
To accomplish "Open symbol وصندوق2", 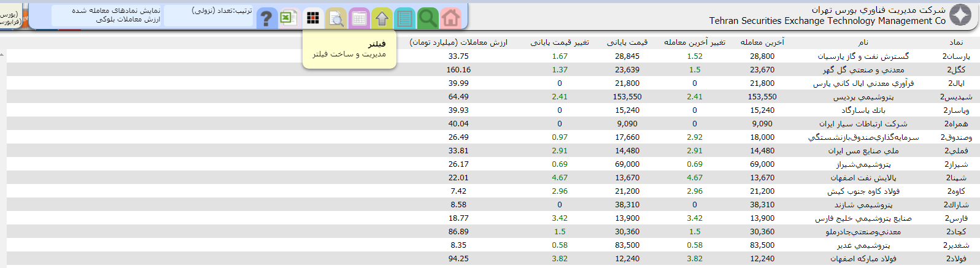I will [956, 137].
